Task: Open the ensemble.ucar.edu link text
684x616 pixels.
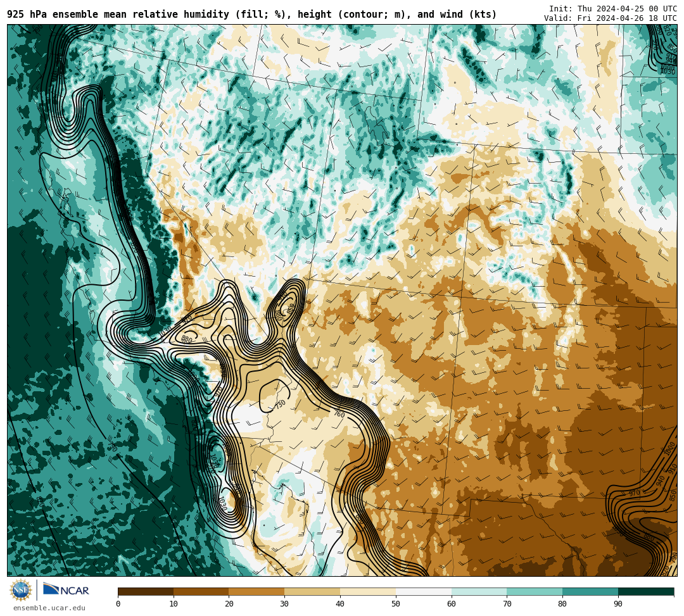Action: point(49,608)
